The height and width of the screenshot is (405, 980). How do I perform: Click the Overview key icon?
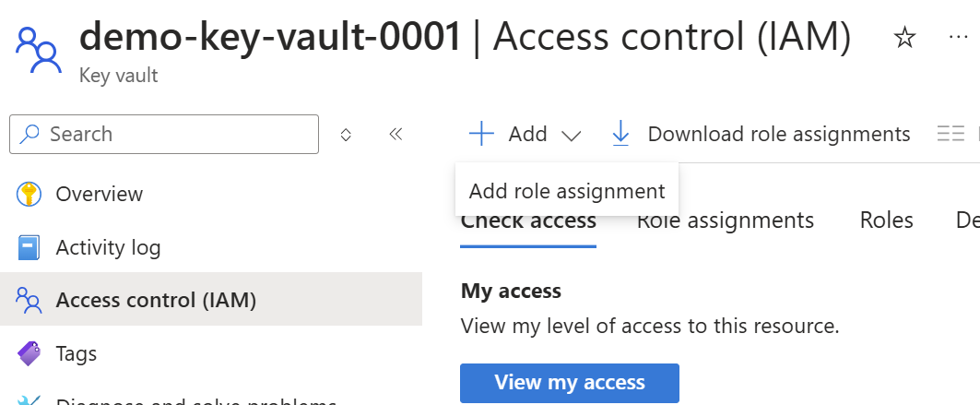point(29,194)
